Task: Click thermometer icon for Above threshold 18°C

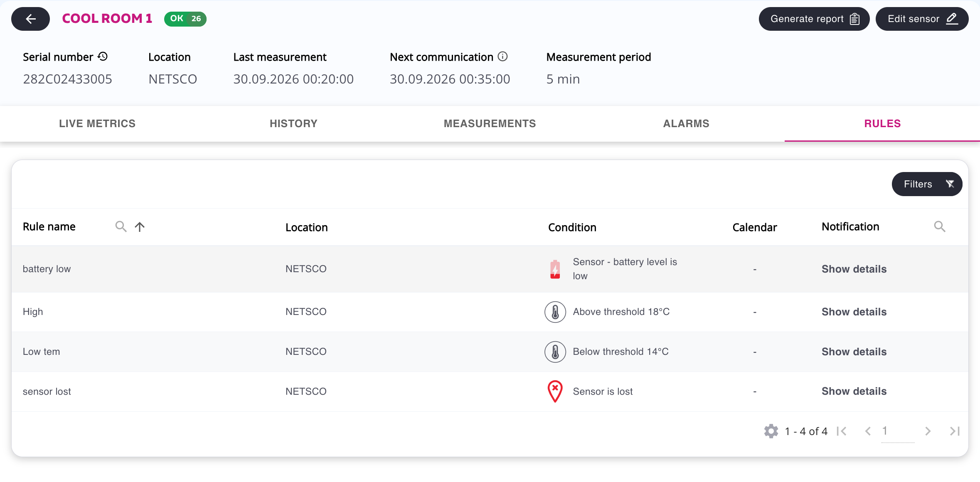Action: (x=555, y=312)
